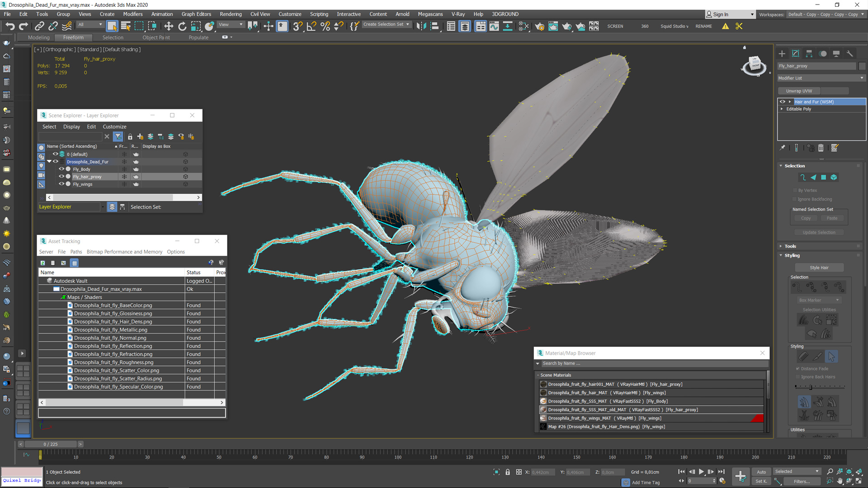Open Paths menu in Asset Tracking
The width and height of the screenshot is (868, 488).
[76, 252]
